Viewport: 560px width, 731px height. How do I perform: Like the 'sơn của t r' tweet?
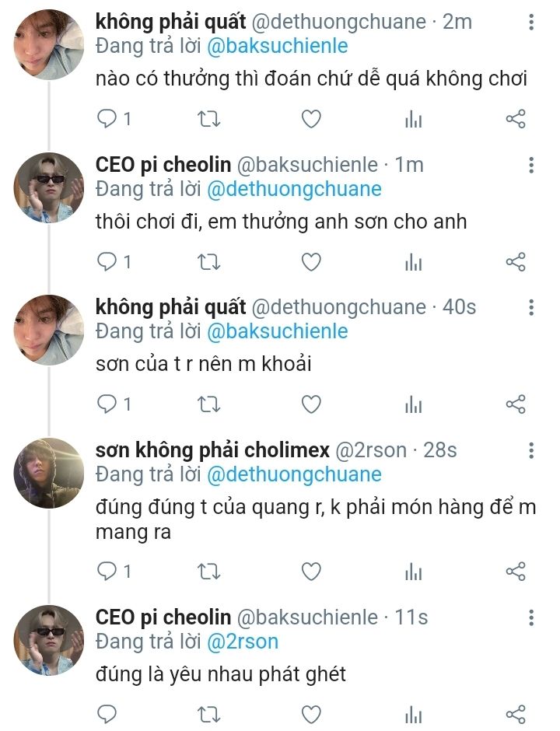311,404
